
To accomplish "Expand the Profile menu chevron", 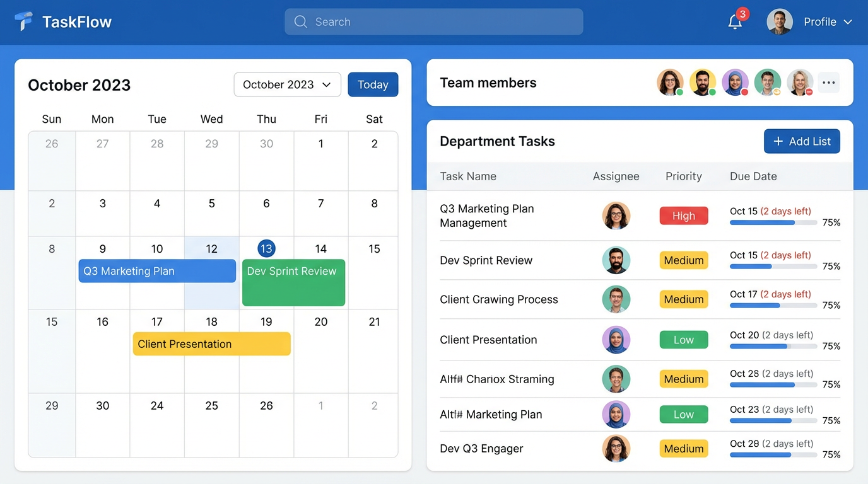I will click(x=848, y=22).
